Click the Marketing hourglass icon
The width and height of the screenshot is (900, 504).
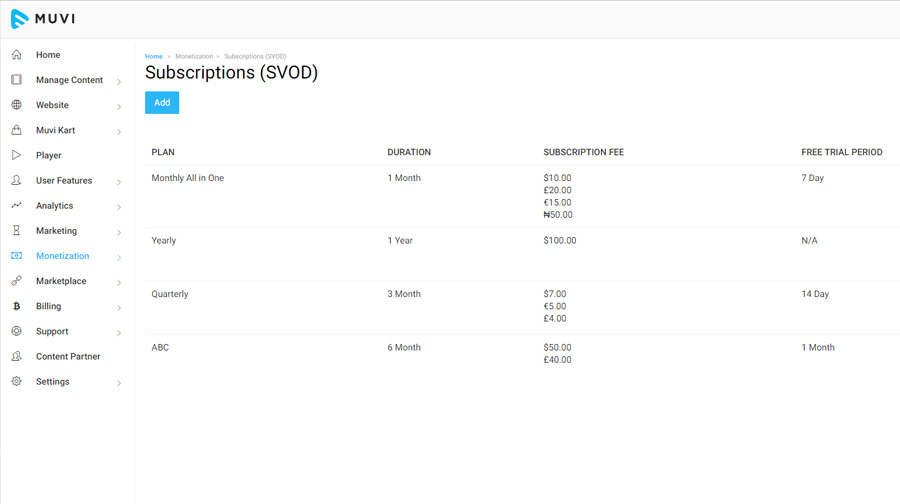(x=17, y=231)
